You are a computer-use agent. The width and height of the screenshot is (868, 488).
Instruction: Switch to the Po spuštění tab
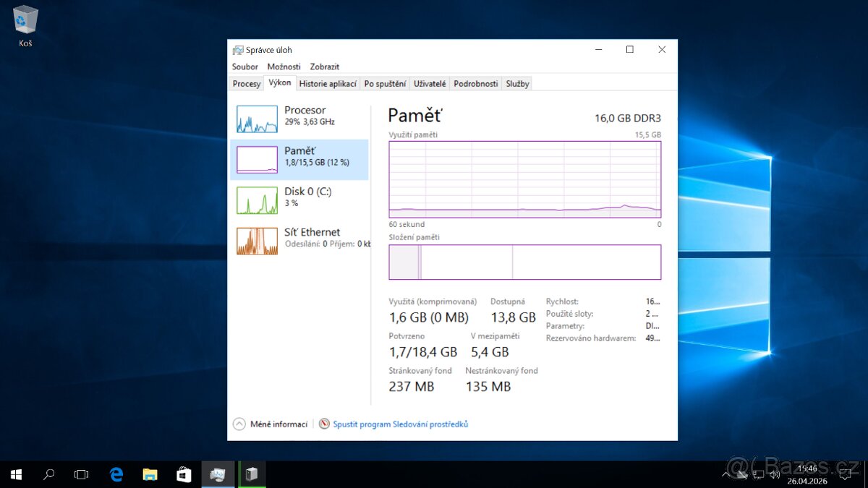385,84
